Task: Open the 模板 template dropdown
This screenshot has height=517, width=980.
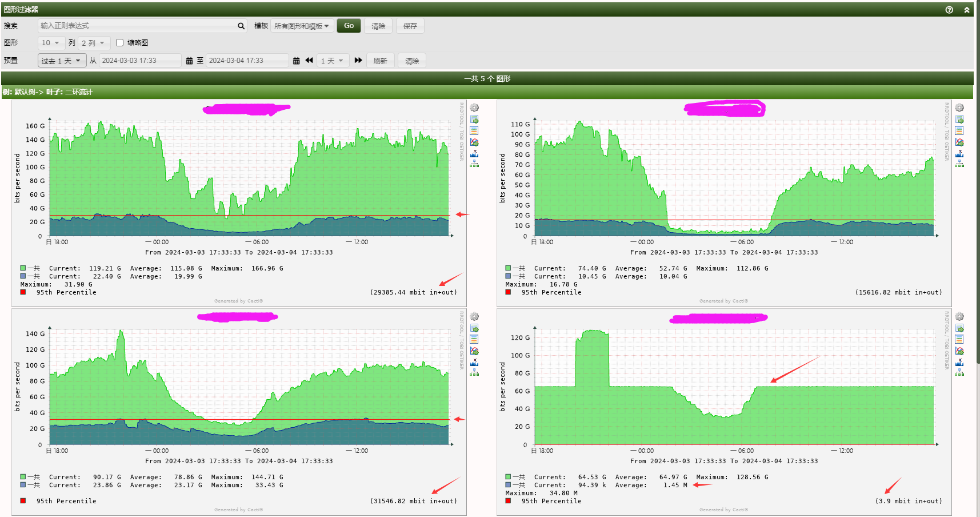Action: [x=302, y=26]
